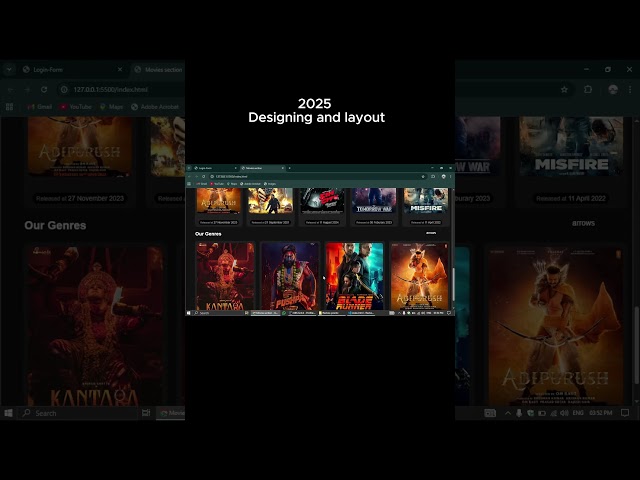Open large Kantara poster in background browser

95,326
